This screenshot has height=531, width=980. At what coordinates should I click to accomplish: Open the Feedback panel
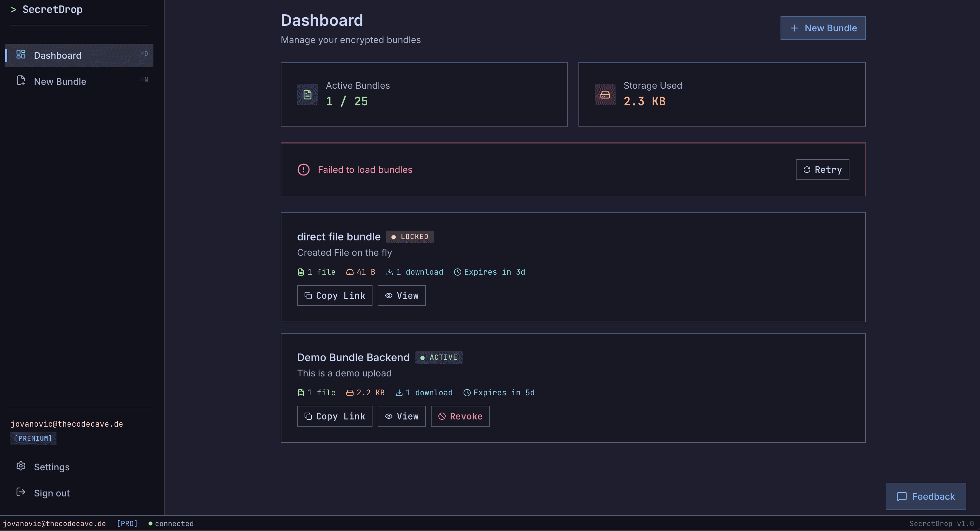pyautogui.click(x=925, y=496)
